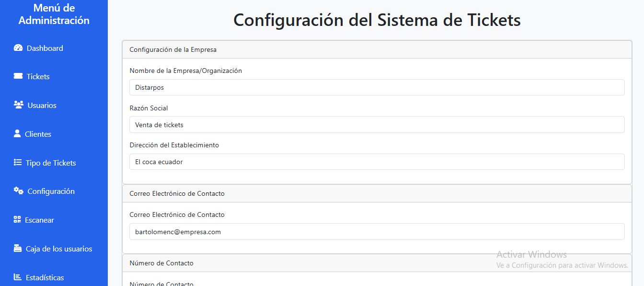644x286 pixels.
Task: Click the Caja de los usuarios register icon
Action: pos(18,249)
